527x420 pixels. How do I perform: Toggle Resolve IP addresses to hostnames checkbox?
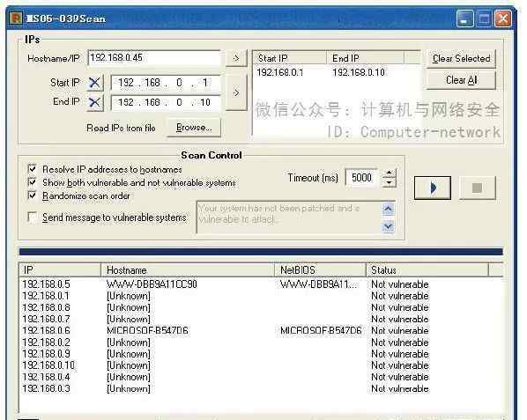click(x=33, y=168)
